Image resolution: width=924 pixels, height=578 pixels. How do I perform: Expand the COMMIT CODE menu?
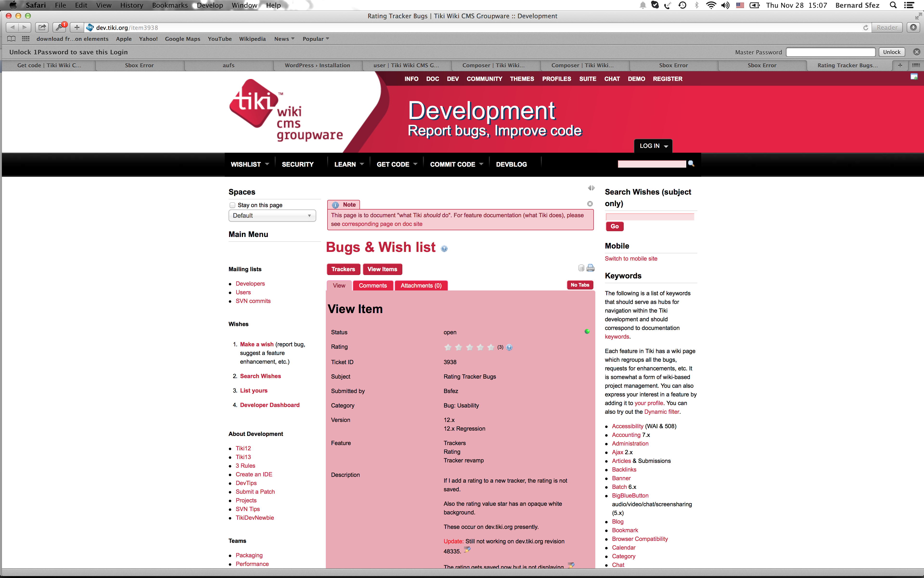[x=456, y=164]
